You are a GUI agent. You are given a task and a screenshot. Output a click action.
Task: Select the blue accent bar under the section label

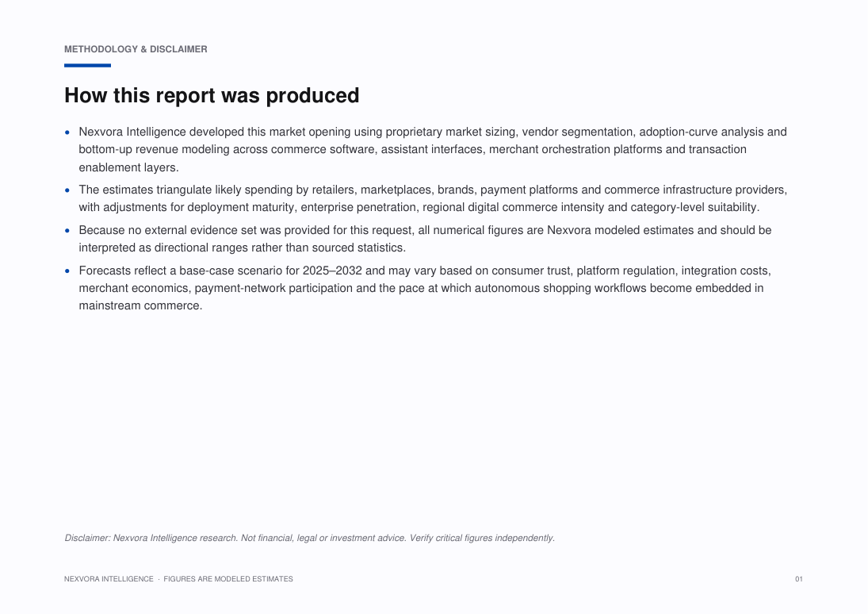pyautogui.click(x=87, y=65)
